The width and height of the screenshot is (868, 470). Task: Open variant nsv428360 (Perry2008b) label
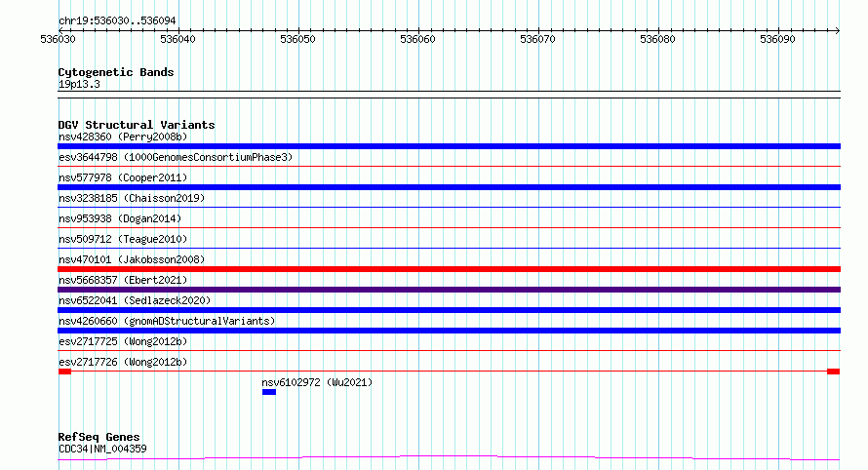point(123,137)
